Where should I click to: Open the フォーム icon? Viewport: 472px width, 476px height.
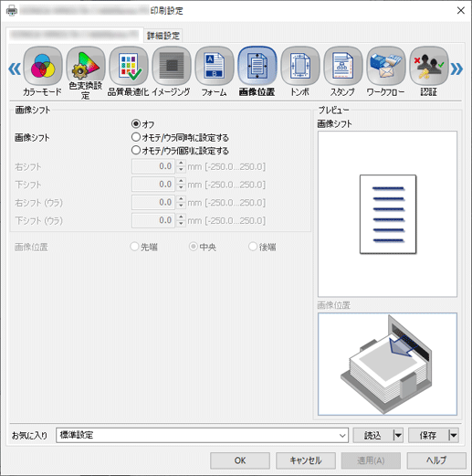(215, 66)
